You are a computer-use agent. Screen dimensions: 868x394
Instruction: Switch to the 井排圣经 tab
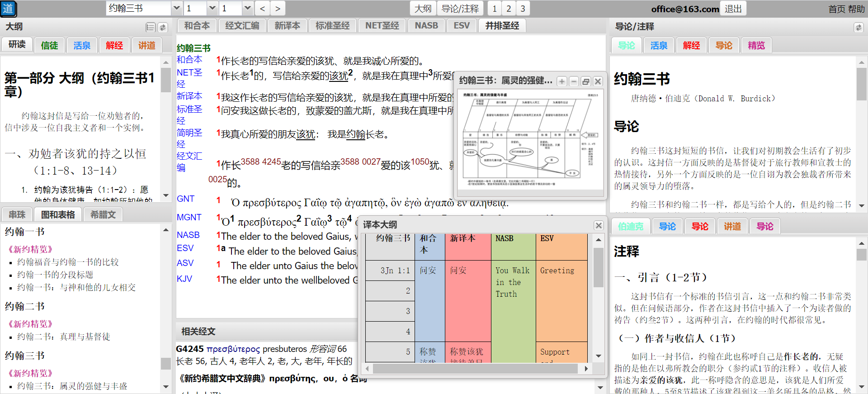point(502,26)
